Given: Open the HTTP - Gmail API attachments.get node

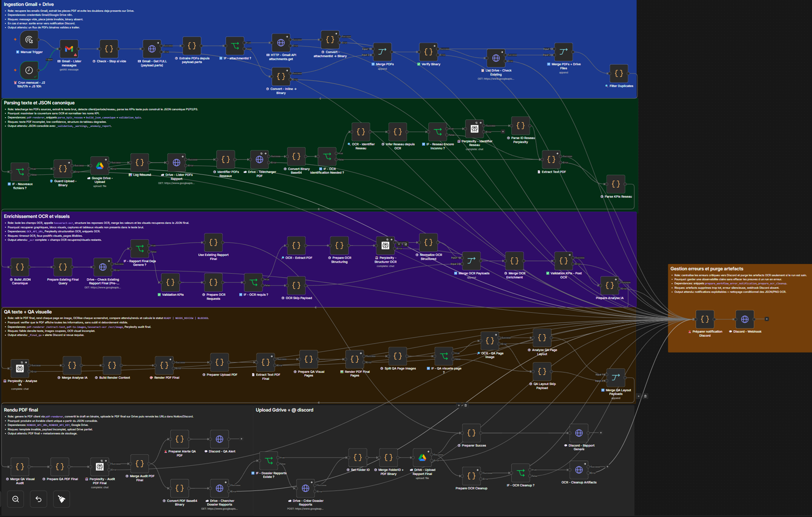Looking at the screenshot, I should [x=281, y=43].
